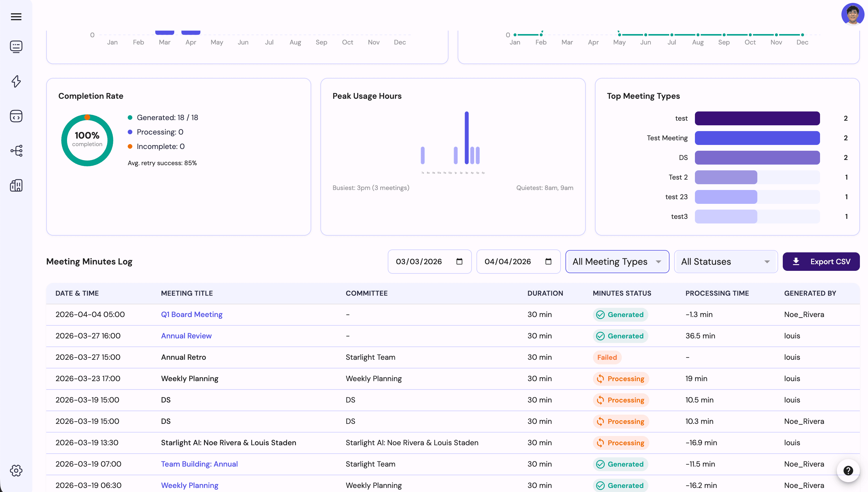Viewport: 868px width, 492px height.
Task: Expand the Meeting Types filter chevron
Action: (x=658, y=261)
